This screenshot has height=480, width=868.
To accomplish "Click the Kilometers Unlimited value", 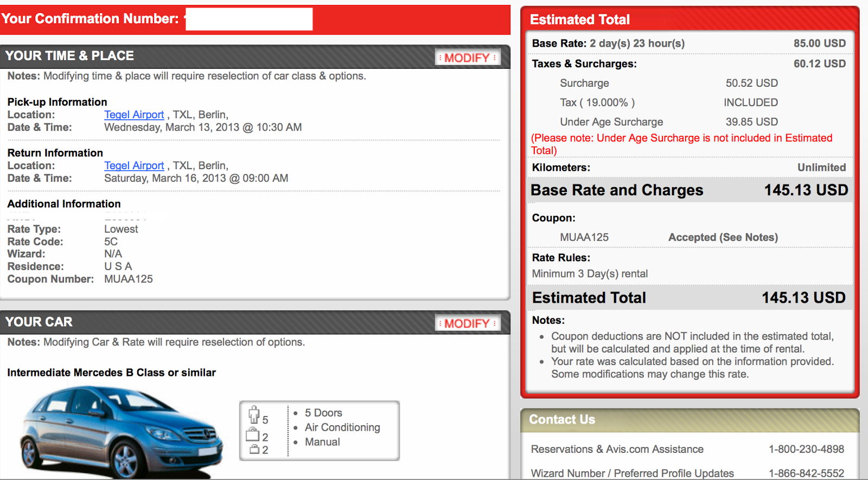I will pos(821,168).
